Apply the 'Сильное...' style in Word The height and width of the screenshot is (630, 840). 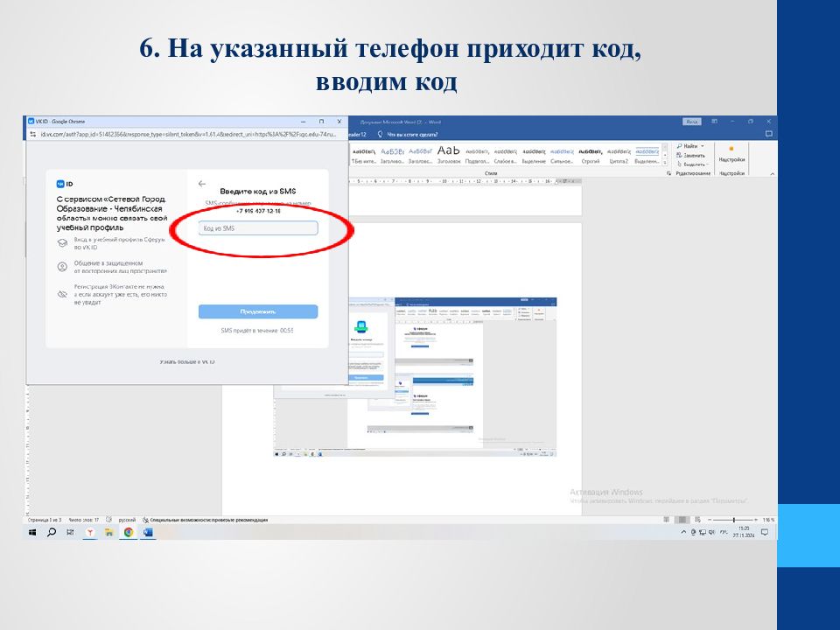562,156
